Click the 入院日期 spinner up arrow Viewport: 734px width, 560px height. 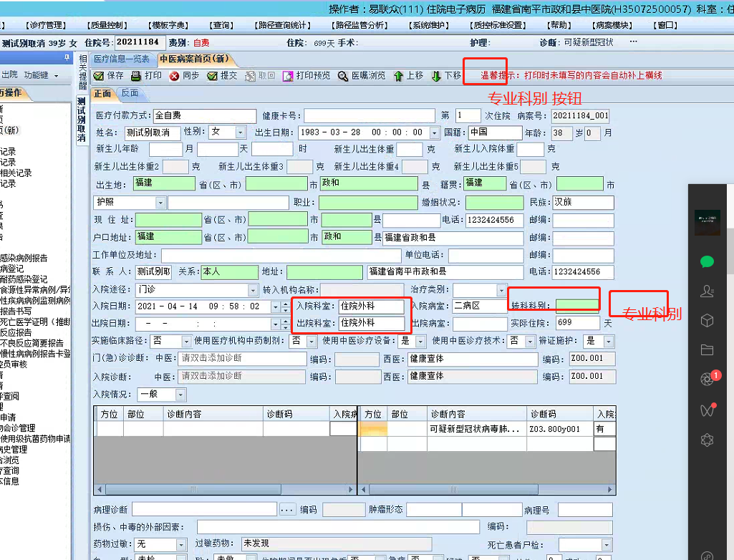click(286, 304)
